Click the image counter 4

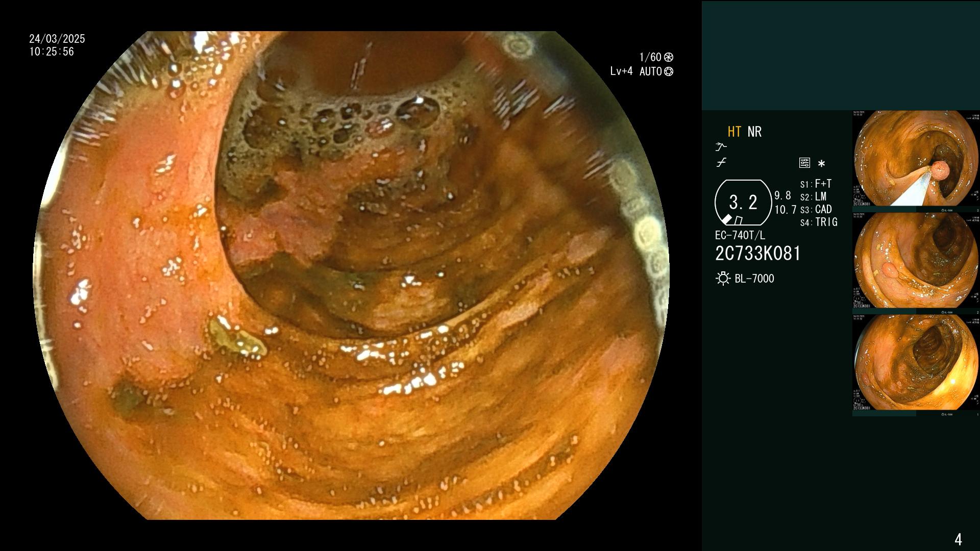point(958,539)
